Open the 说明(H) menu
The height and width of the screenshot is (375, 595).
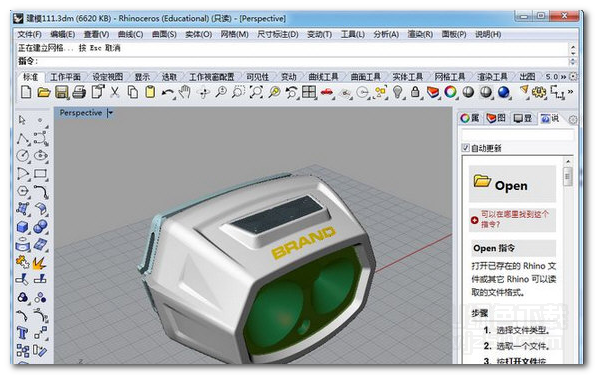(488, 35)
